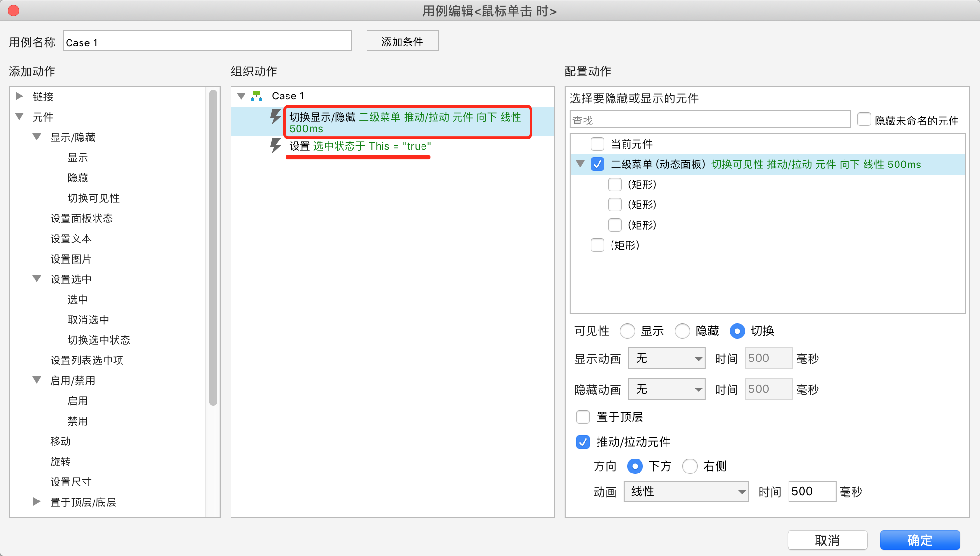980x556 pixels.
Task: Select the 切换 visibility radio button
Action: pyautogui.click(x=737, y=331)
